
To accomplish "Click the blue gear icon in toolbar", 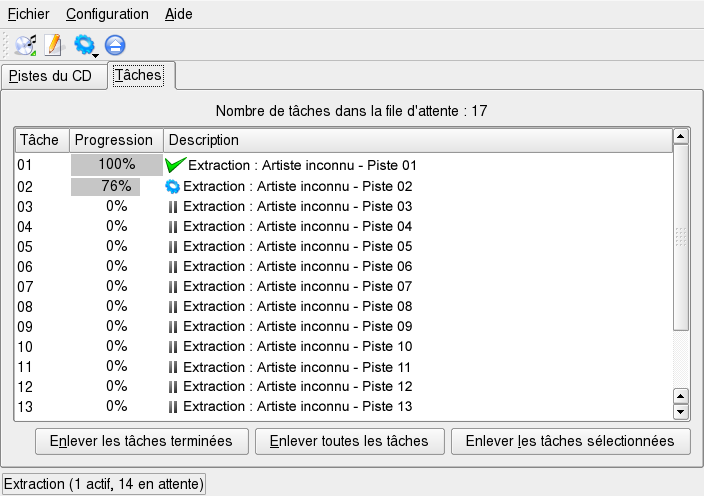I will coord(84,44).
